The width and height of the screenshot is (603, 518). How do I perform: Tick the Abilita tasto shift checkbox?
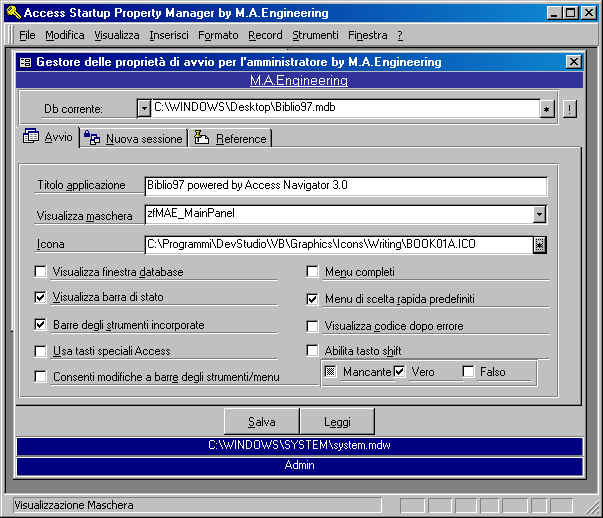(x=313, y=351)
